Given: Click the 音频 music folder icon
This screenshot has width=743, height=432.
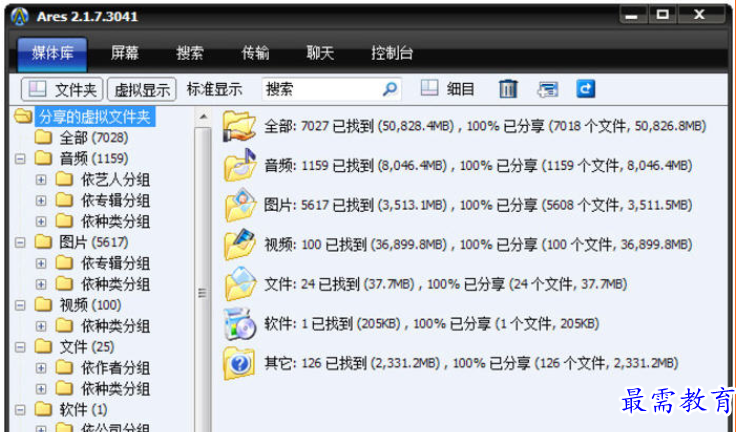Looking at the screenshot, I should point(240,165).
